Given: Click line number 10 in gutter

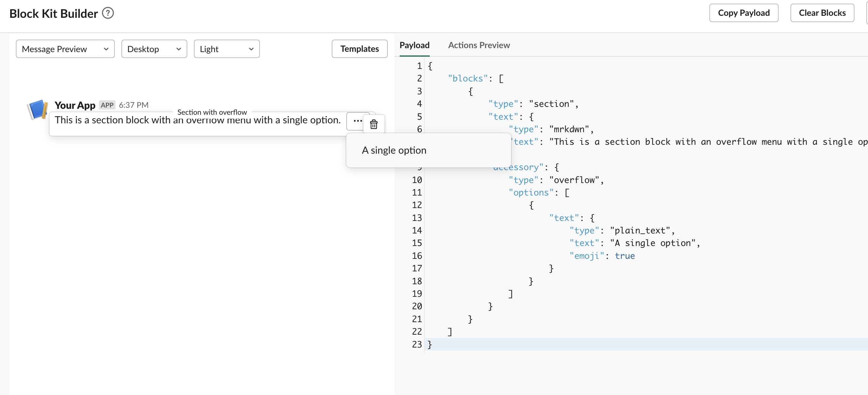Looking at the screenshot, I should [x=417, y=180].
